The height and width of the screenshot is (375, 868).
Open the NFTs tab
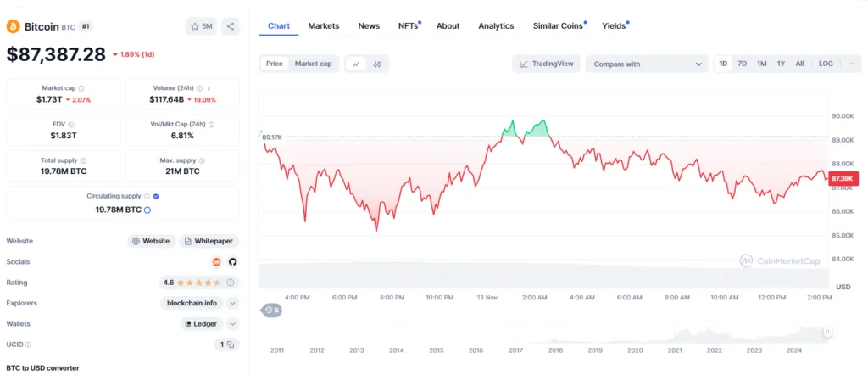click(409, 26)
